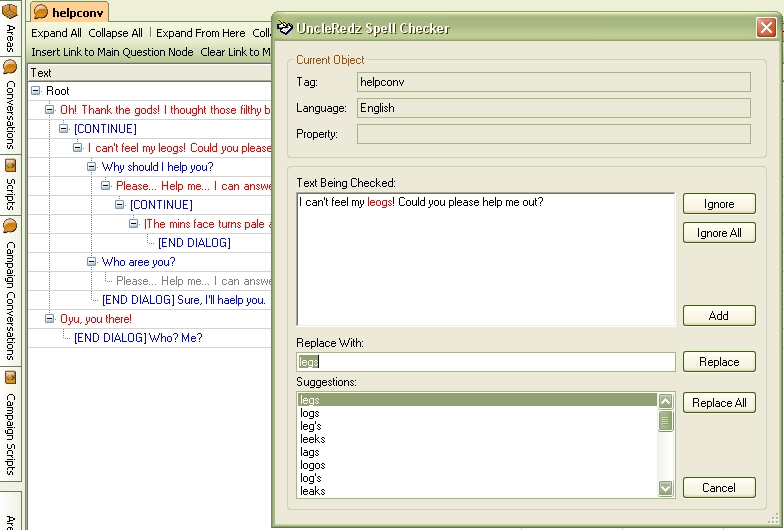Screen dimensions: 784x530
Task: Switch to the helpconv tab
Action: pyautogui.click(x=68, y=12)
